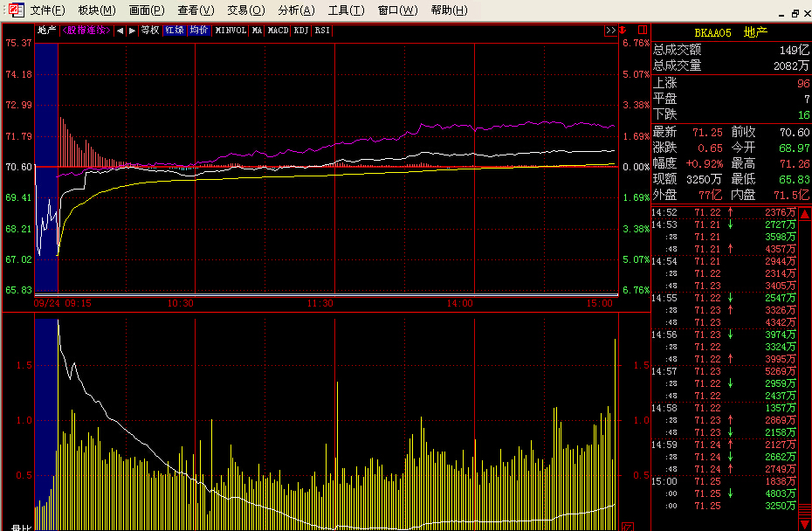Click the red cursor icon beside the >> button
Screen dimensions: 812x531
coord(623,31)
